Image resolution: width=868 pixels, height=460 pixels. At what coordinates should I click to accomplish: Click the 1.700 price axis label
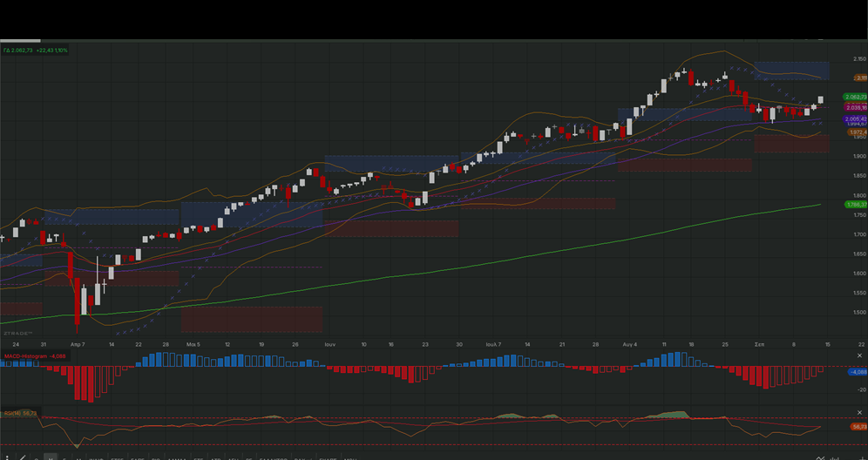pos(859,234)
